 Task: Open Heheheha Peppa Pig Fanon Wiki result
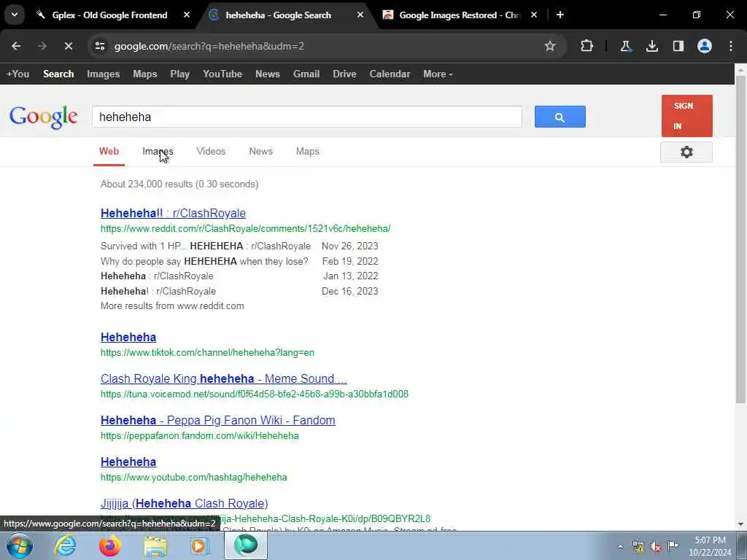217,421
